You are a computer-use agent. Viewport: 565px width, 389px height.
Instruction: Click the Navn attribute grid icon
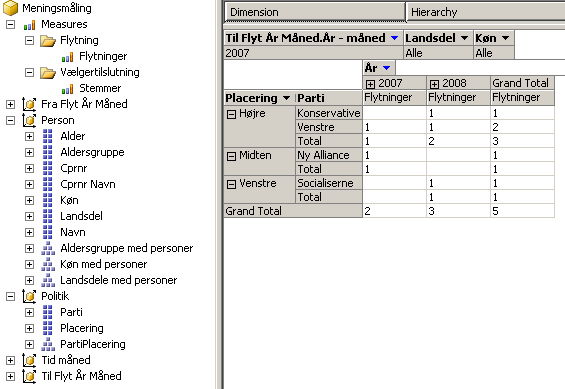tap(48, 232)
